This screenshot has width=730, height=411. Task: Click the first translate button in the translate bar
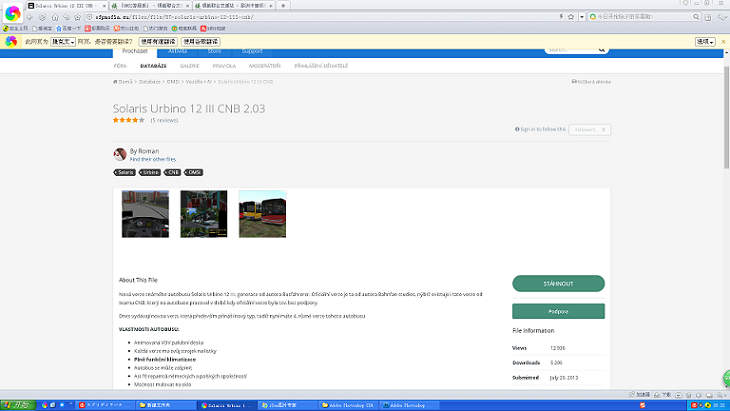[x=158, y=42]
